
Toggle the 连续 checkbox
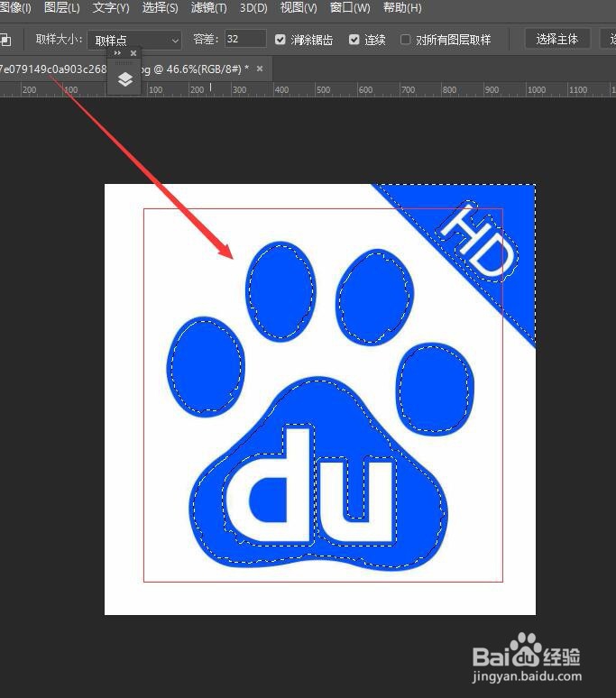[x=354, y=40]
